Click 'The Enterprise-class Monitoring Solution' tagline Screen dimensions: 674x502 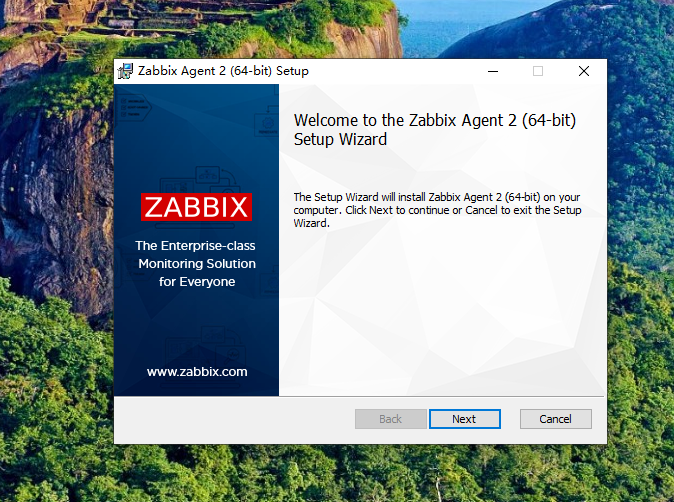[x=196, y=254]
